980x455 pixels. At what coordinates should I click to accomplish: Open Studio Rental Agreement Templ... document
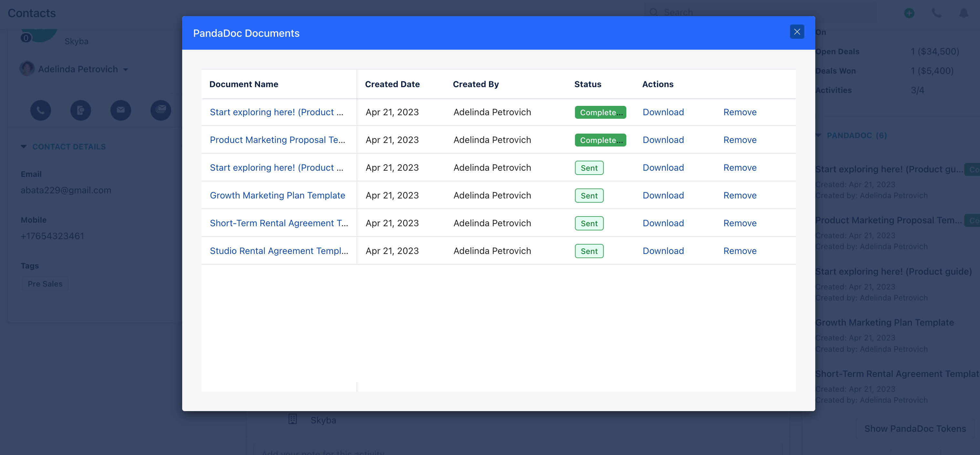[279, 251]
